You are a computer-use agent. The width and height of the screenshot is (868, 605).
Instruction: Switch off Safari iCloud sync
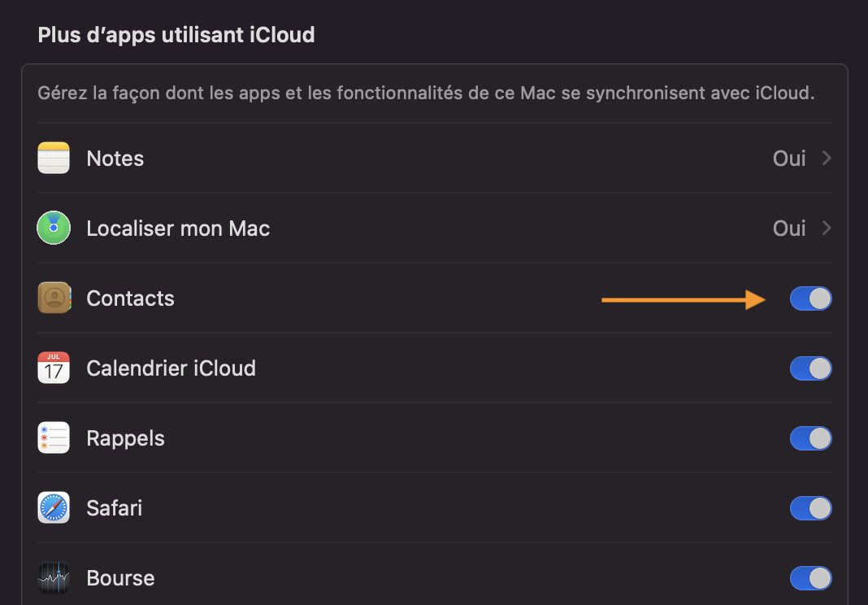(x=810, y=508)
